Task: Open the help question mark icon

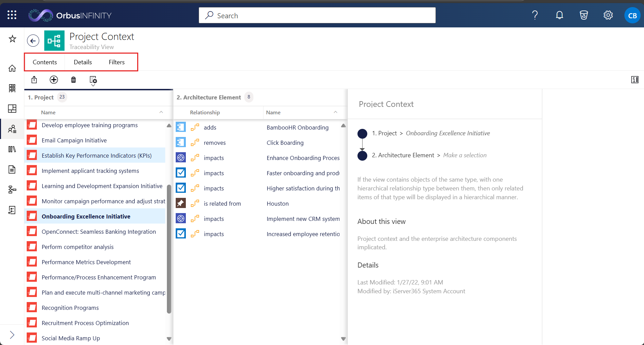Action: [x=535, y=15]
